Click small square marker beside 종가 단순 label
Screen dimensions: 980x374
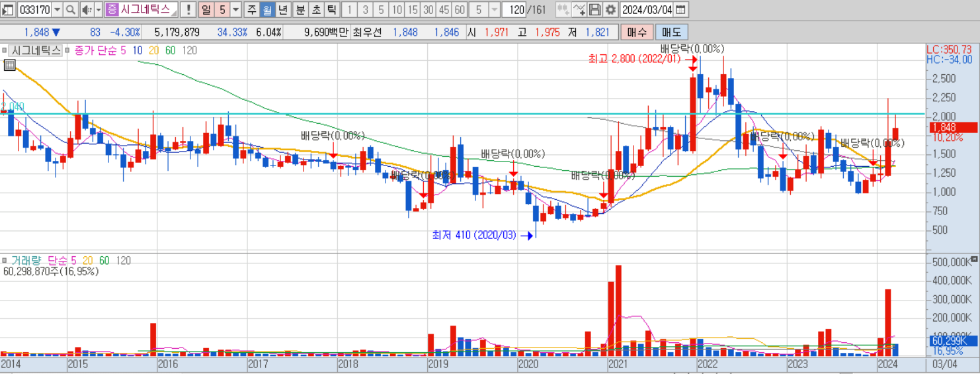point(69,50)
